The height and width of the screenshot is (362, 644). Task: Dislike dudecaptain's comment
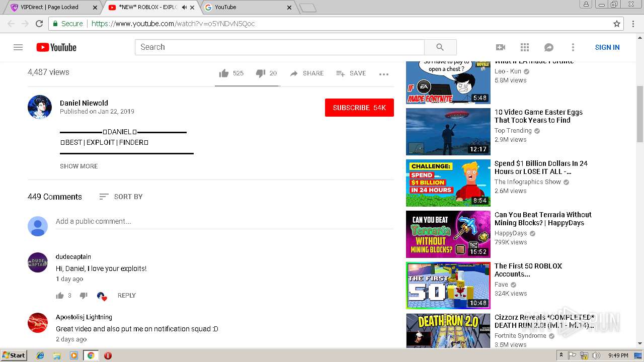point(84,296)
